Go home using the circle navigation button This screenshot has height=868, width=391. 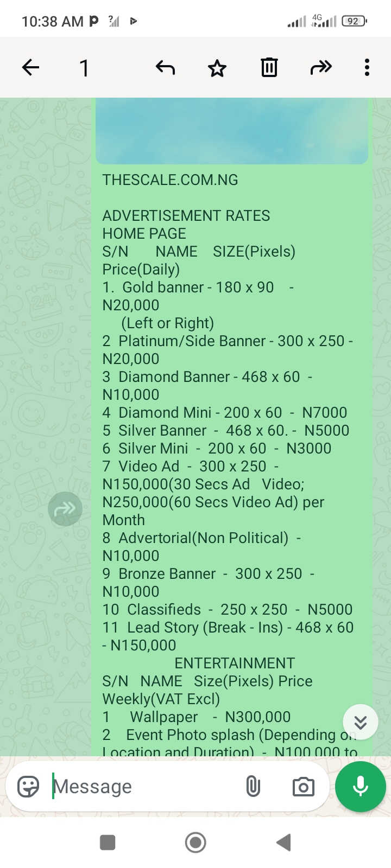point(195,843)
